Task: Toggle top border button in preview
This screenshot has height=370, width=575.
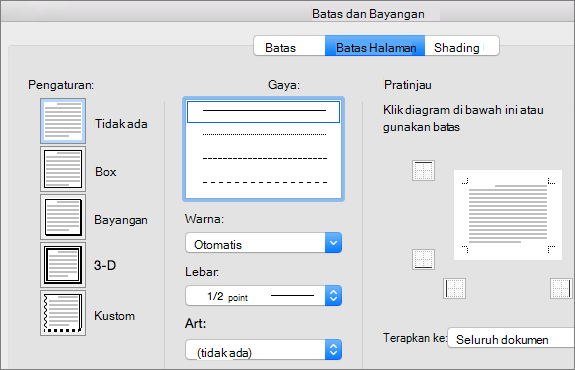Action: pyautogui.click(x=423, y=171)
